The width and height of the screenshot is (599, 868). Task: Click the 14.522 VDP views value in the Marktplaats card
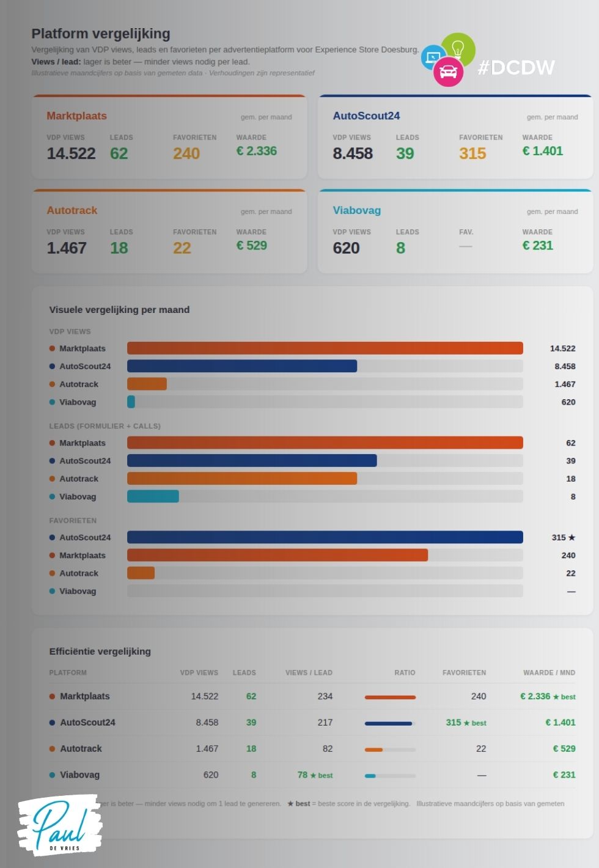point(71,153)
